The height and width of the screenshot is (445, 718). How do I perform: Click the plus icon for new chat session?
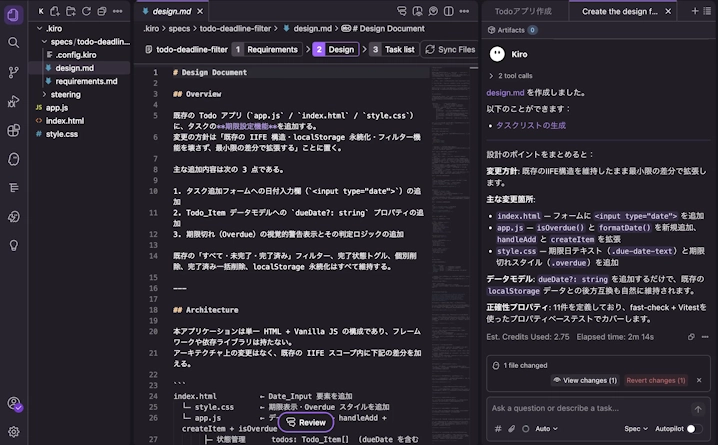pyautogui.click(x=695, y=11)
